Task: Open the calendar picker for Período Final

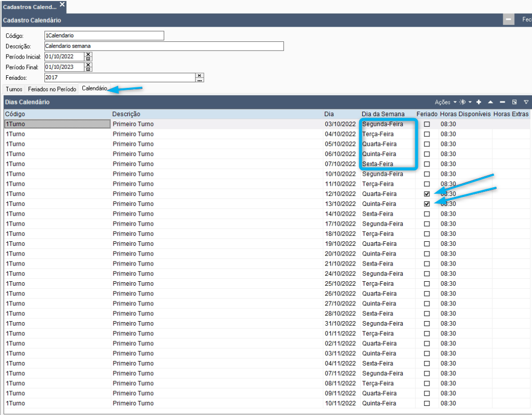Action: point(88,69)
